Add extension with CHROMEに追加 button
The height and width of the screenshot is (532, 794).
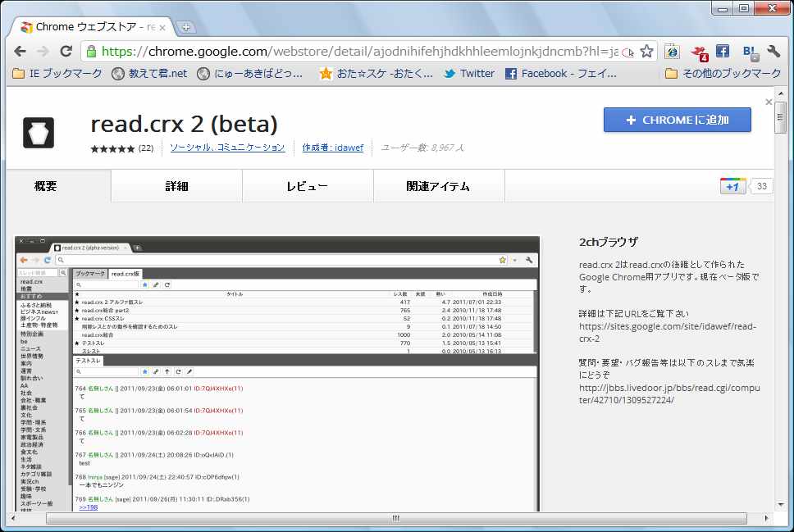pyautogui.click(x=677, y=120)
